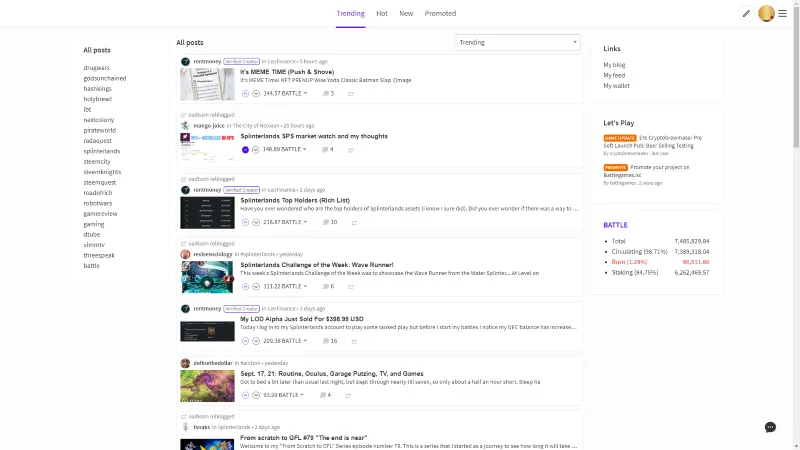
Task: Switch to the Promoted tab
Action: 440,14
